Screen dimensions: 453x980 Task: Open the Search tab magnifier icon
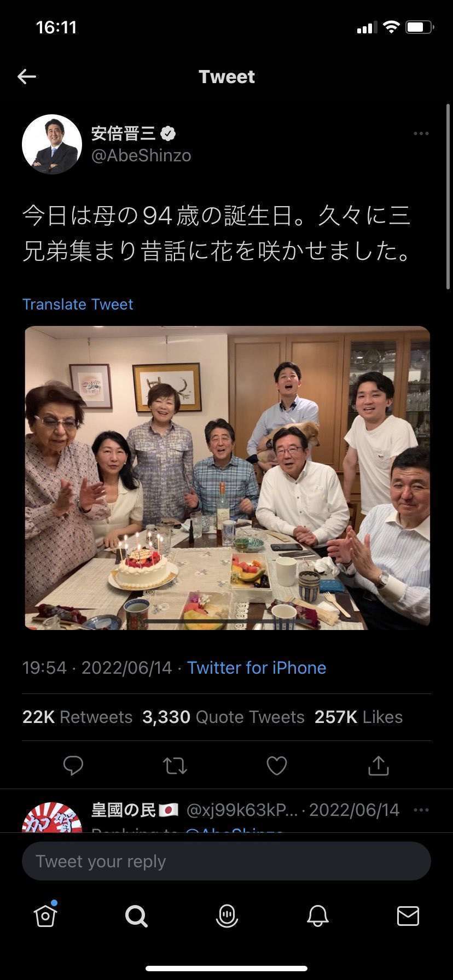coord(136,915)
